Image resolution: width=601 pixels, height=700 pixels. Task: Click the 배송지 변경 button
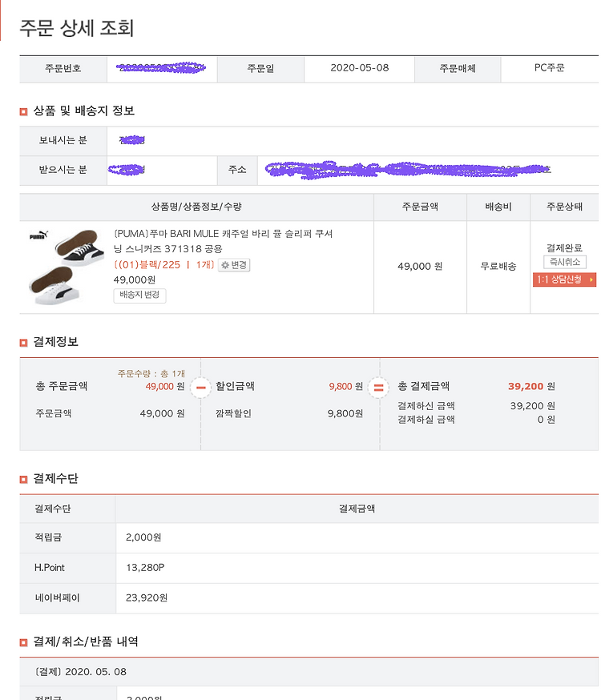[139, 295]
